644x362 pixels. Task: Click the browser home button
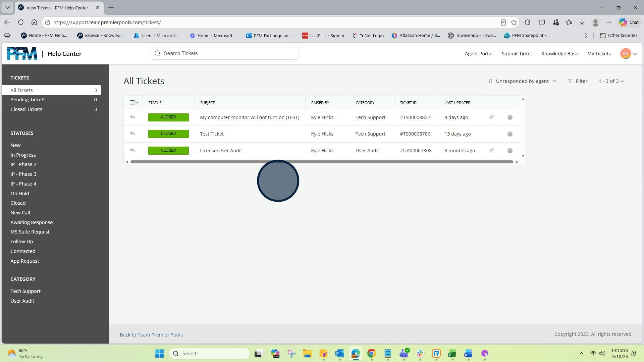pos(34,22)
